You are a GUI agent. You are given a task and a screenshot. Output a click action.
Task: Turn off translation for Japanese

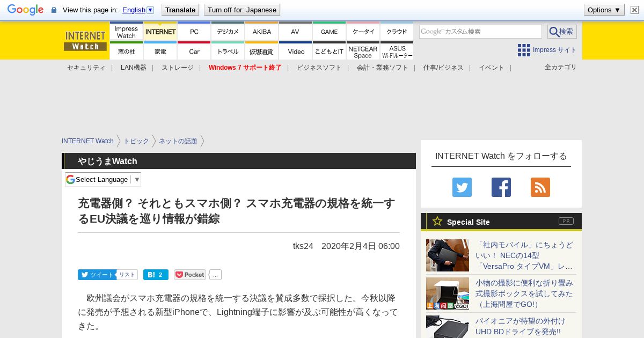[x=242, y=10]
